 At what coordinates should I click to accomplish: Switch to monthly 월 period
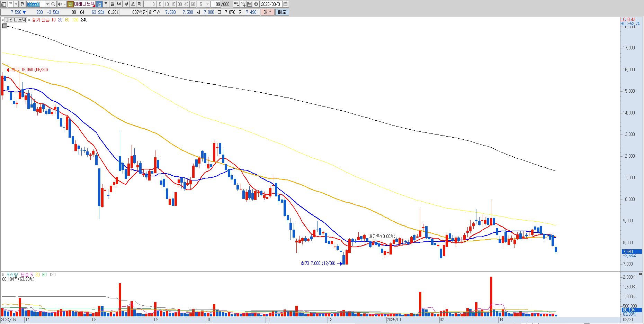(113, 4)
